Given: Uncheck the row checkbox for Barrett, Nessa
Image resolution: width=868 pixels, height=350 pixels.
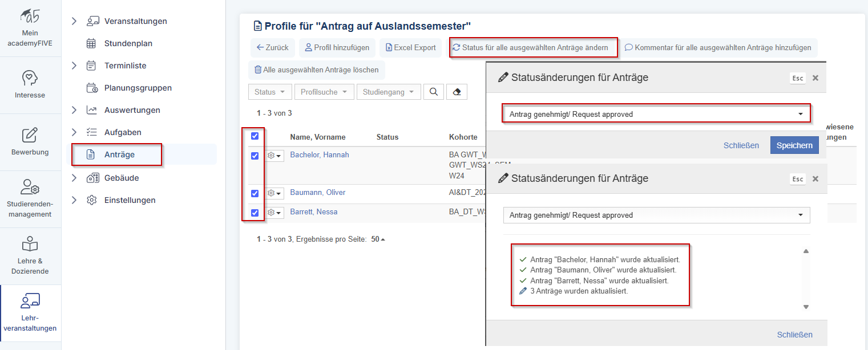Looking at the screenshot, I should click(255, 212).
